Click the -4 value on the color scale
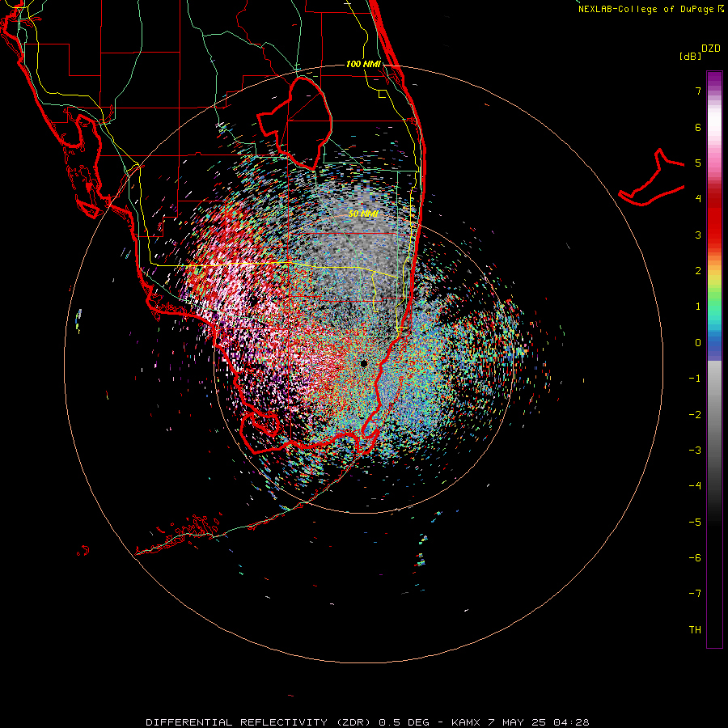The height and width of the screenshot is (728, 728). 695,486
